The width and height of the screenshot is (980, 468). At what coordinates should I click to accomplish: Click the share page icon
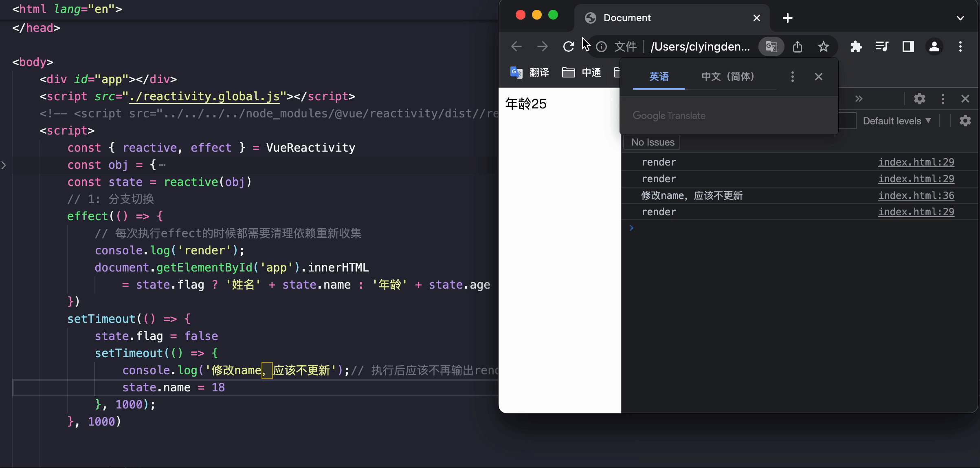[798, 46]
